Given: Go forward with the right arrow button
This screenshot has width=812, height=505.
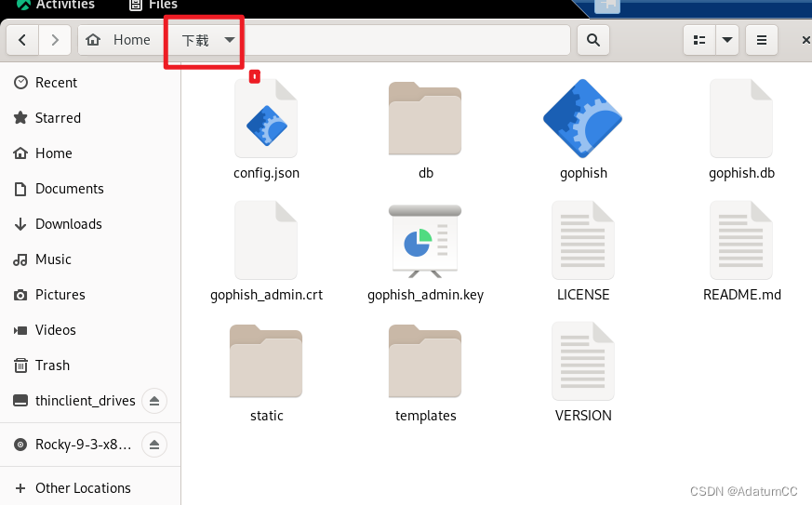Looking at the screenshot, I should click(55, 40).
